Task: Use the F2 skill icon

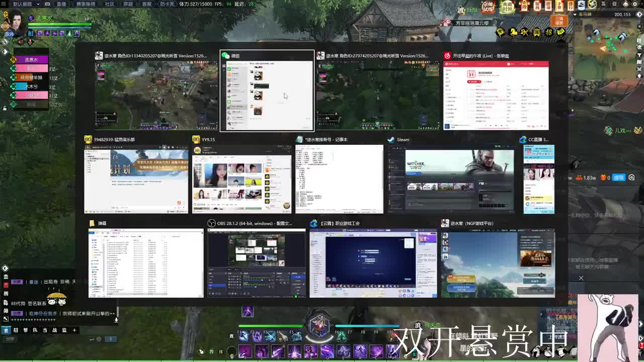Action: tap(258, 336)
